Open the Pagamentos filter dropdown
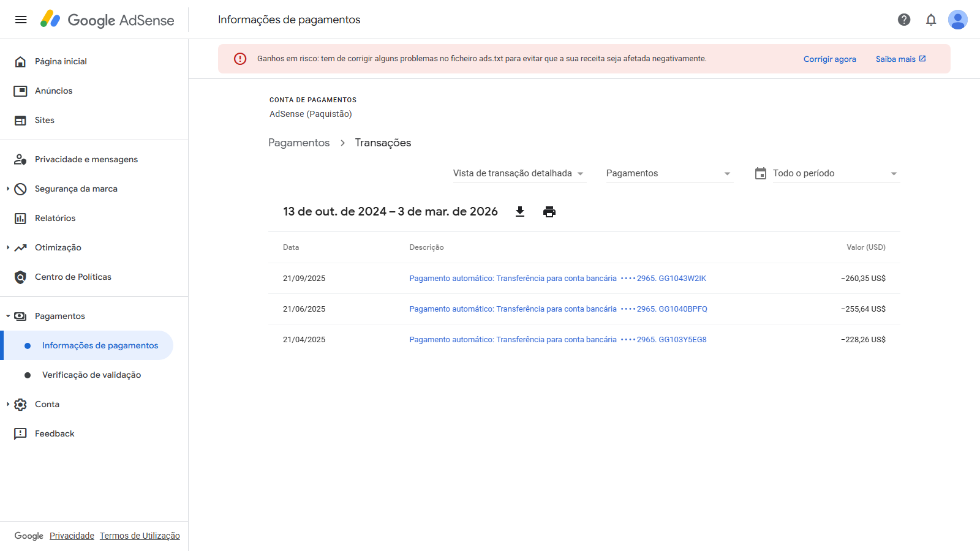 (x=669, y=173)
